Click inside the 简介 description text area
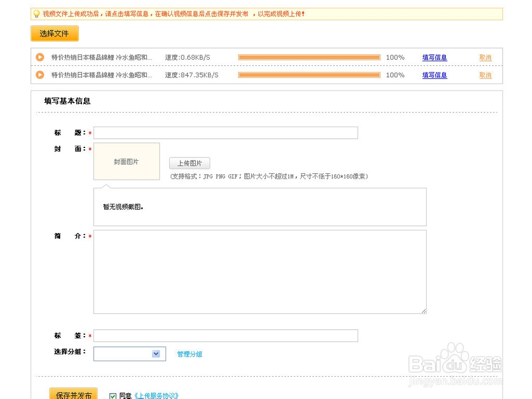 tap(260, 271)
